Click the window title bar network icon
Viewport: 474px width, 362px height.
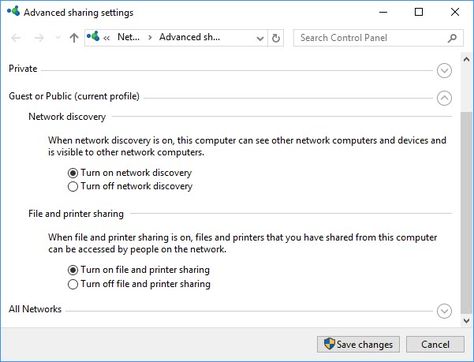coord(14,11)
